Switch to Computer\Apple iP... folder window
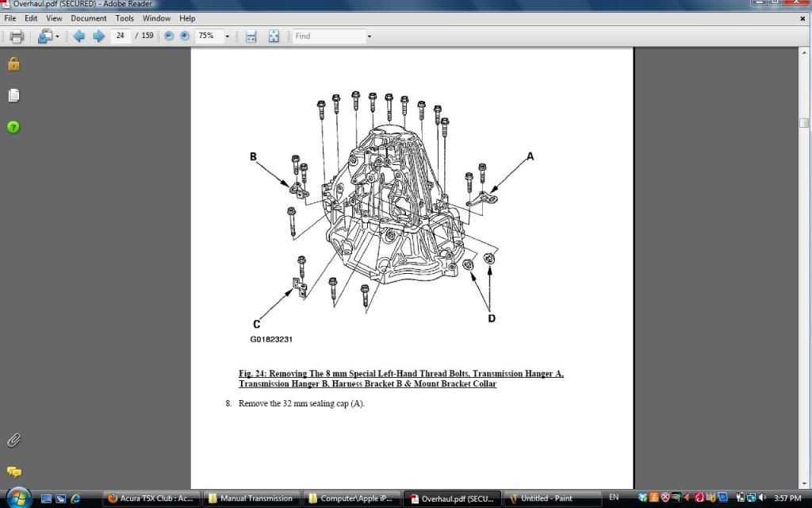The width and height of the screenshot is (812, 508). pyautogui.click(x=351, y=498)
